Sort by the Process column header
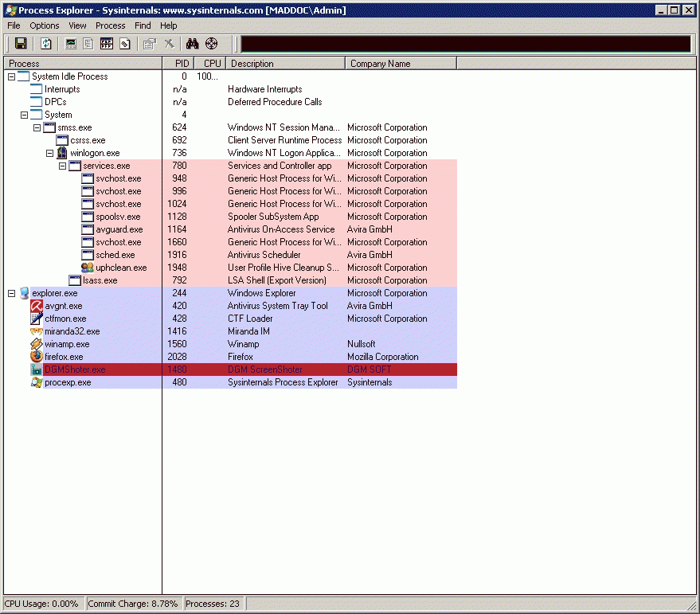 click(83, 64)
